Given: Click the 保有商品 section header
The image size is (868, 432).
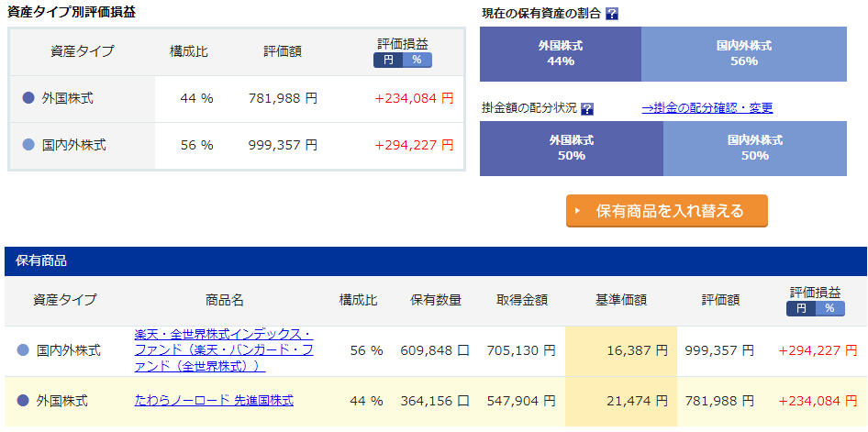Looking at the screenshot, I should tap(436, 261).
